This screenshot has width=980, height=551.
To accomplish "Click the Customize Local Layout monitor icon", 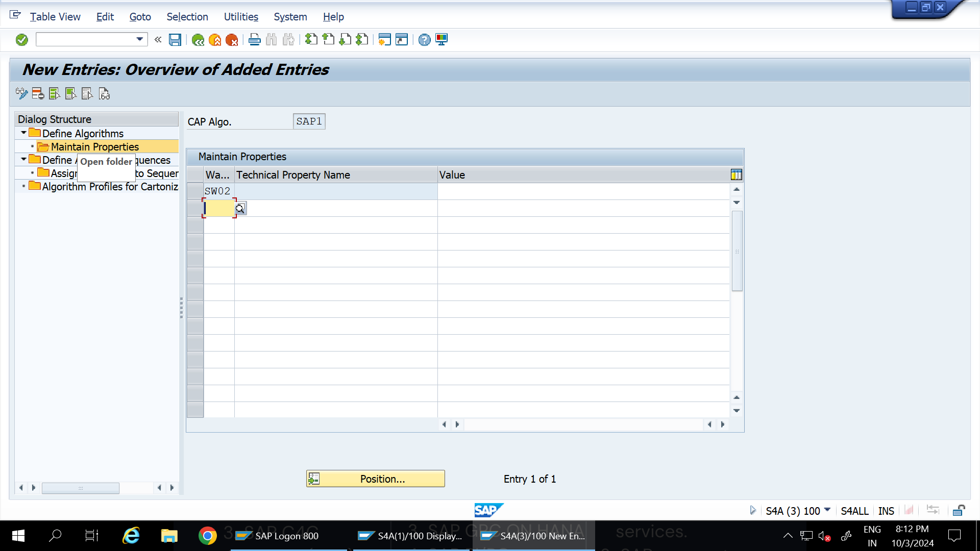I will point(441,39).
